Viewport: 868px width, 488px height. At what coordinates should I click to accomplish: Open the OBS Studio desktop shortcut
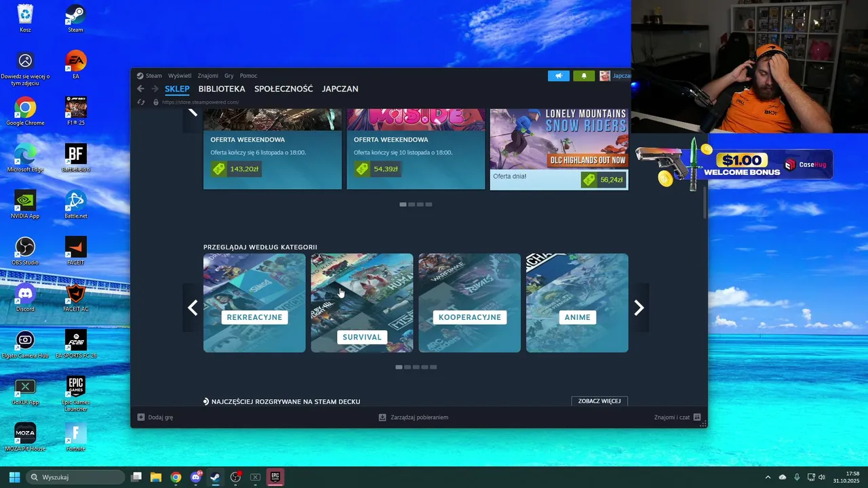coord(25,251)
